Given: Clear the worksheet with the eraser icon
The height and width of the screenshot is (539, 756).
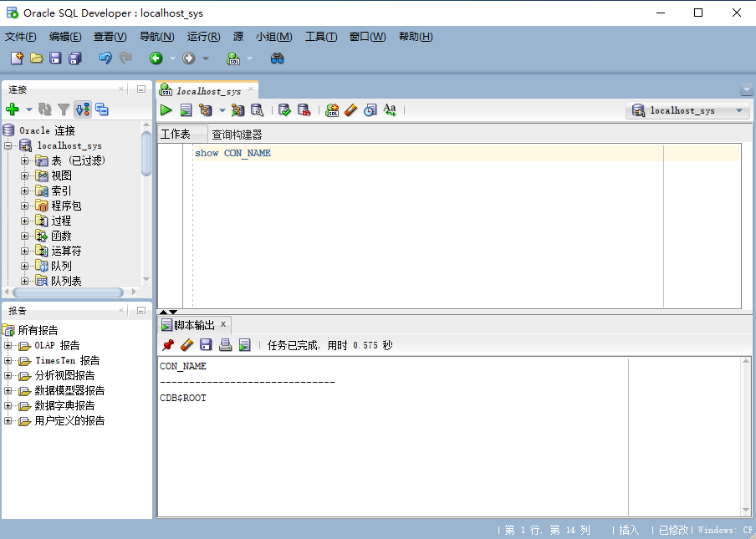Looking at the screenshot, I should pyautogui.click(x=351, y=110).
